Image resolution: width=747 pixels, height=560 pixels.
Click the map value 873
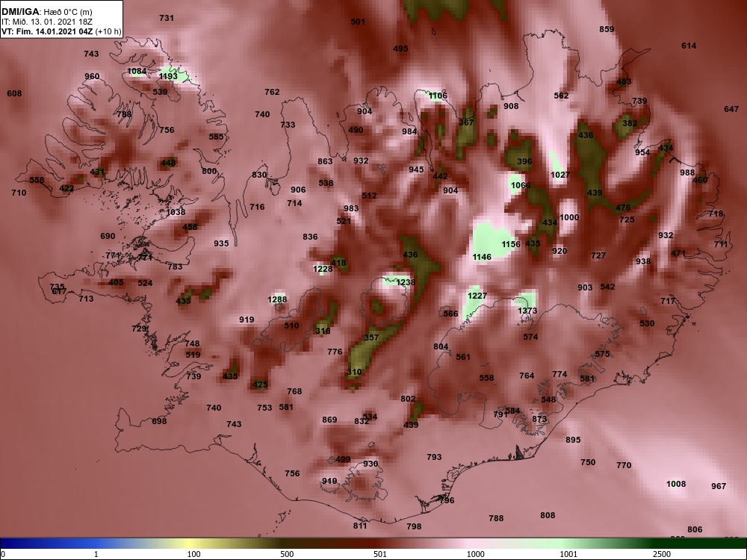point(539,419)
